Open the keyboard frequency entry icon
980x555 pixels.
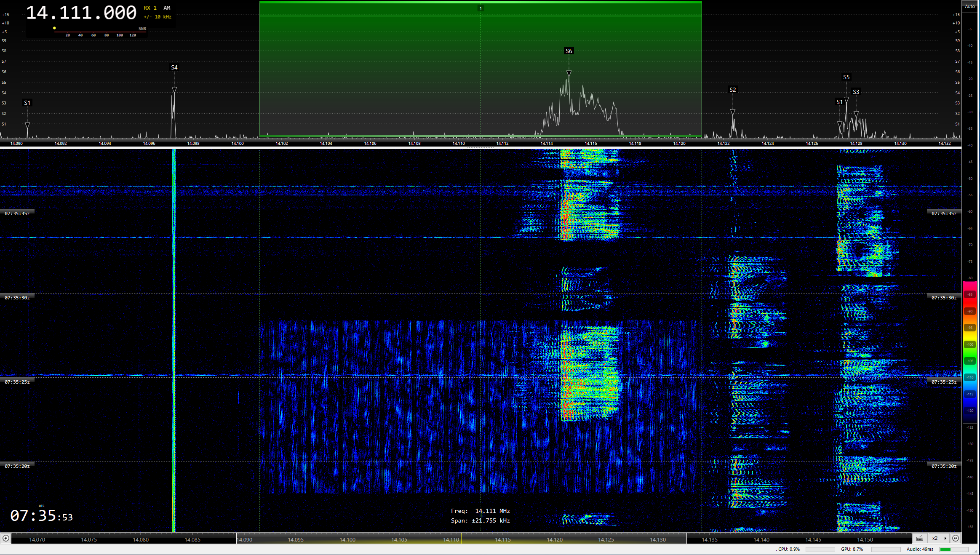920,538
